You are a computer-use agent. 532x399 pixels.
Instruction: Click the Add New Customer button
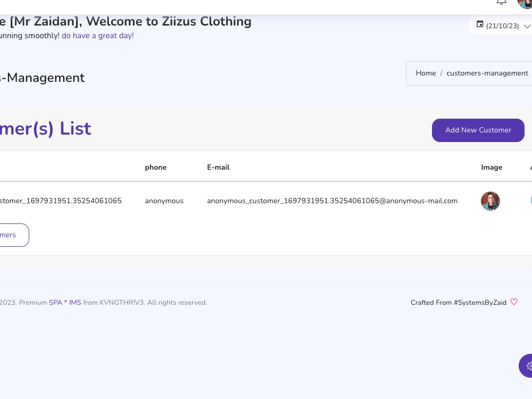pos(478,130)
